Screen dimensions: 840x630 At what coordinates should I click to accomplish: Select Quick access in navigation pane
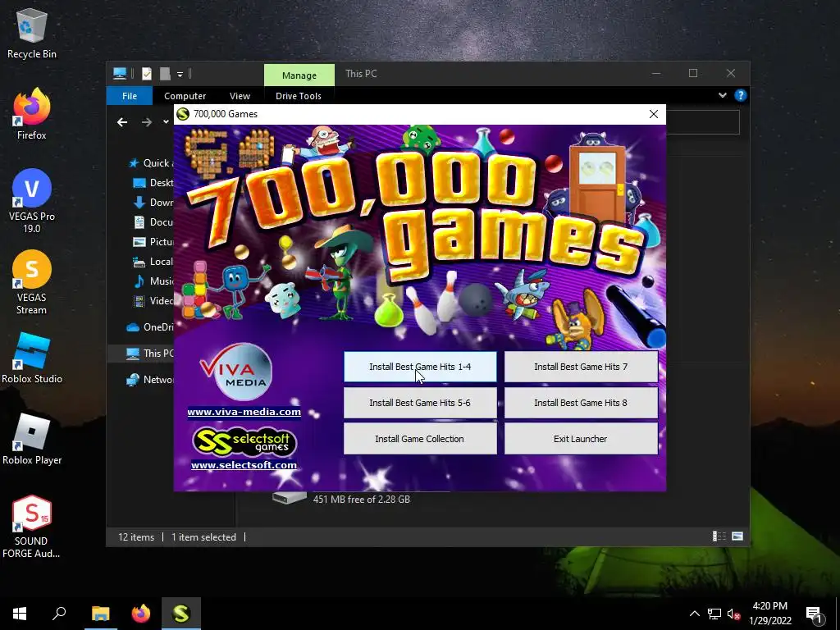point(149,163)
